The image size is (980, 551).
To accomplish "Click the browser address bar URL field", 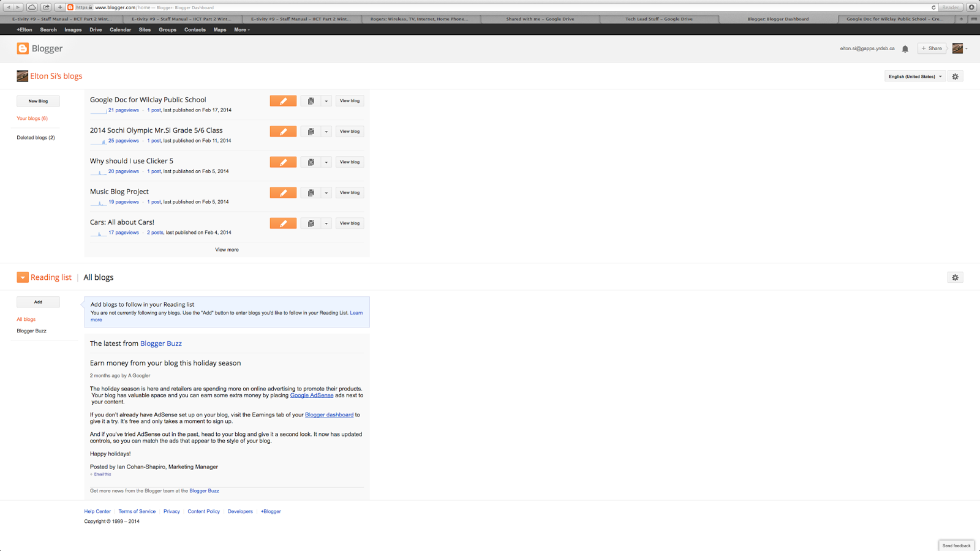I will point(502,7).
